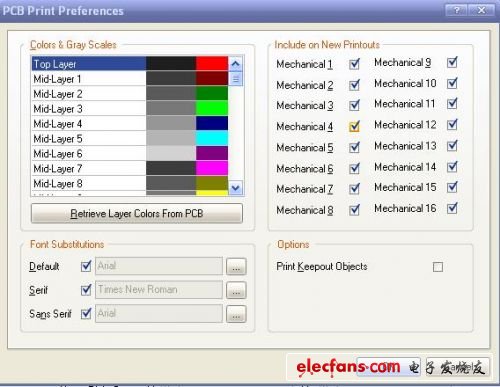The height and width of the screenshot is (387, 500).
Task: Toggle the Mechanical 4 checkbox
Action: point(354,126)
